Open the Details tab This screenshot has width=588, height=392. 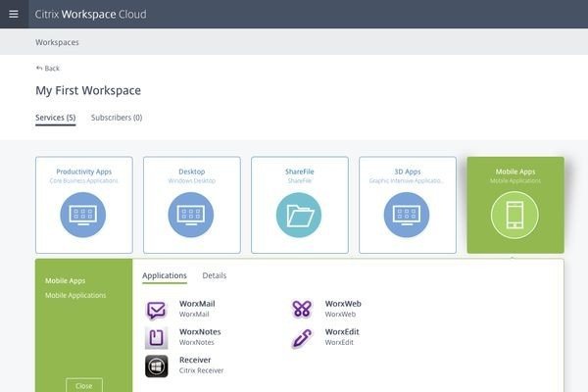point(215,276)
